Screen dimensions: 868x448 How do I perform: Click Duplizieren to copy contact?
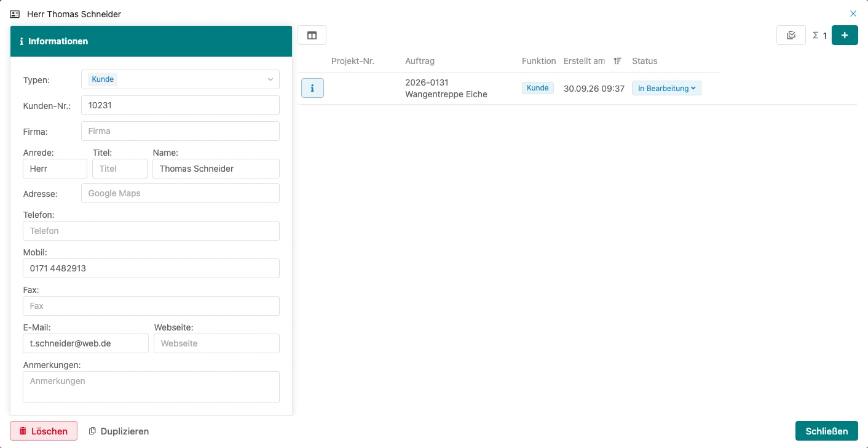pyautogui.click(x=119, y=431)
